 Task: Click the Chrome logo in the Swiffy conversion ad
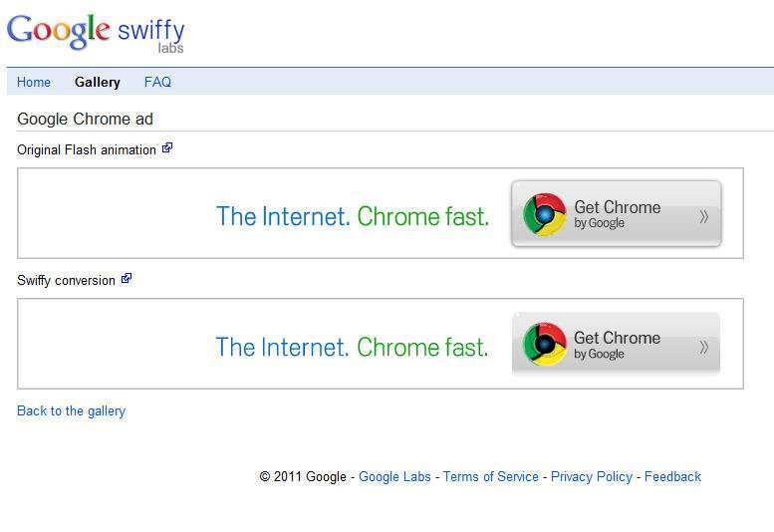pyautogui.click(x=545, y=345)
